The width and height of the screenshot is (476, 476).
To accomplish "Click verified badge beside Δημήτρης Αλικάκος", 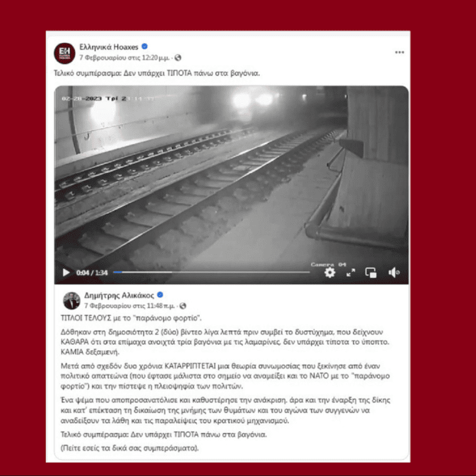I will pos(160,295).
